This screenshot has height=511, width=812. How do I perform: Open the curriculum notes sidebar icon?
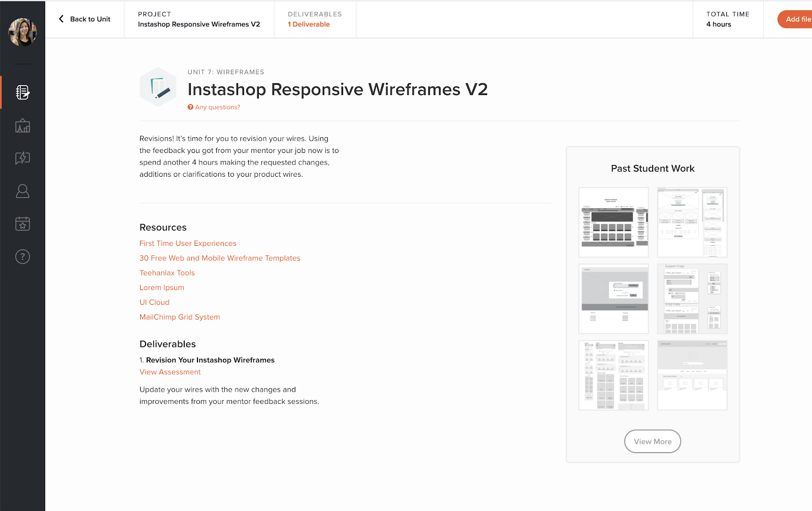pyautogui.click(x=23, y=92)
